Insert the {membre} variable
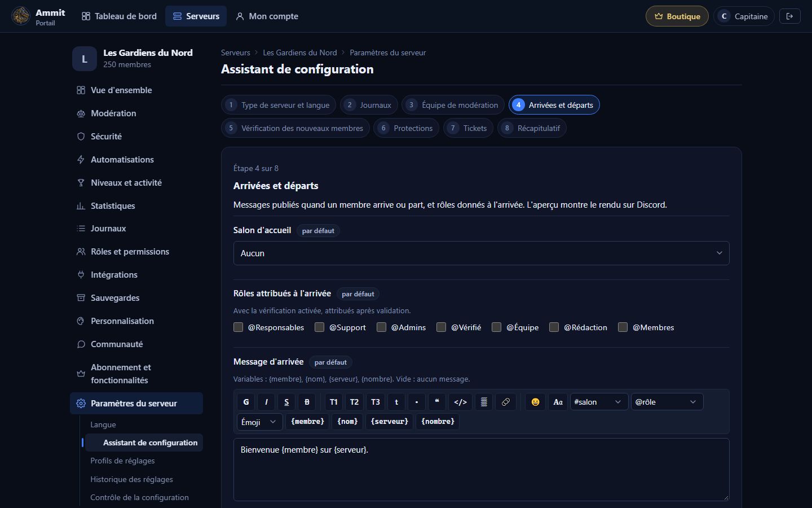This screenshot has height=508, width=812. [308, 422]
